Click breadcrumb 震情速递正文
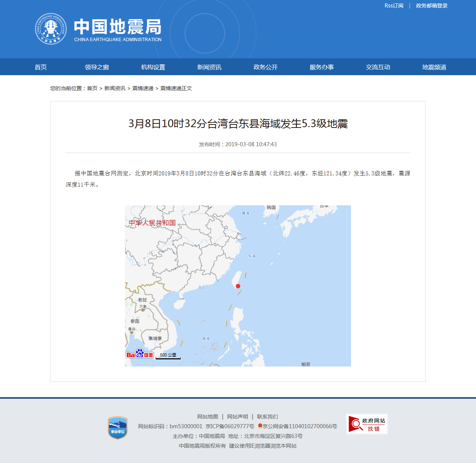 [176, 88]
